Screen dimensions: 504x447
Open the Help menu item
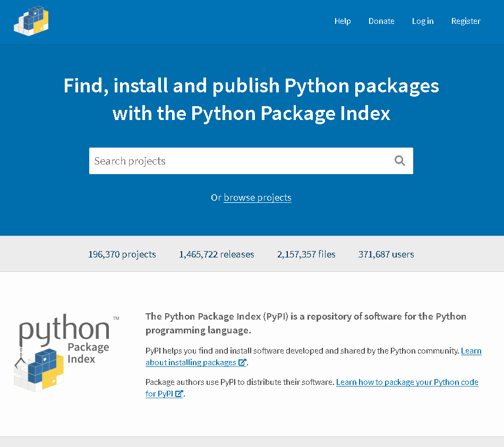pyautogui.click(x=343, y=21)
